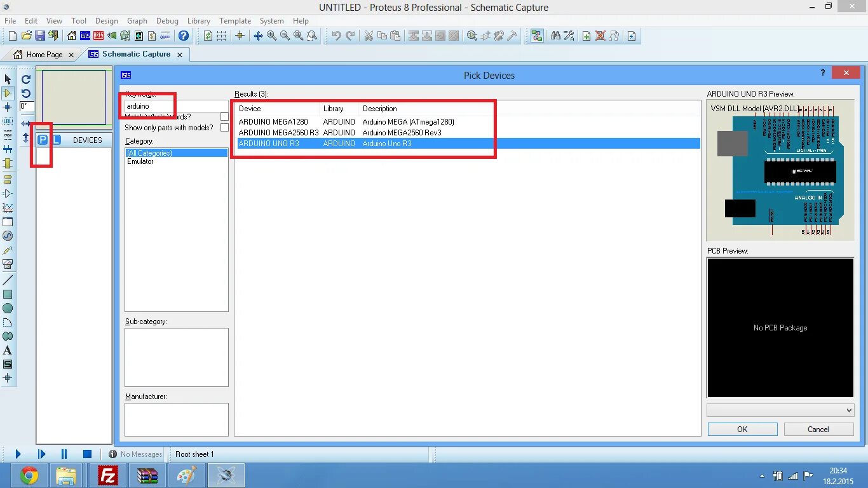Viewport: 868px width, 488px height.
Task: Open Google Chrome from the taskbar
Action: [29, 475]
